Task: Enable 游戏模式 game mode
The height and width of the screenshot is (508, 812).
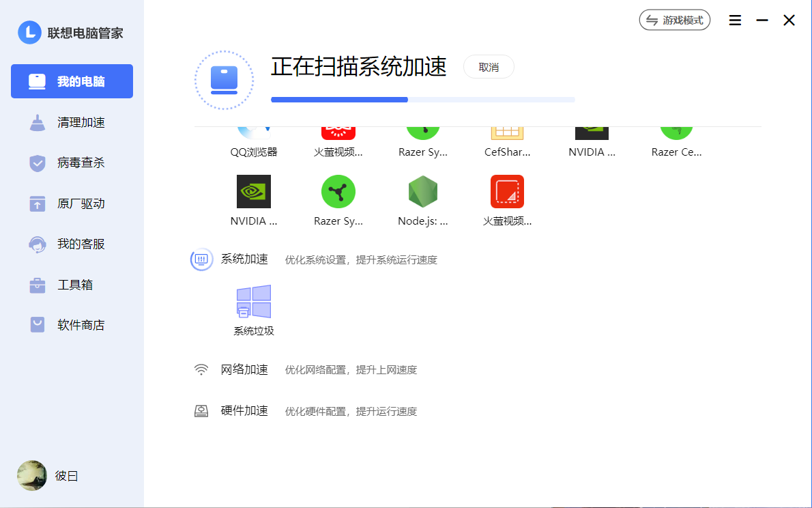Action: (675, 20)
